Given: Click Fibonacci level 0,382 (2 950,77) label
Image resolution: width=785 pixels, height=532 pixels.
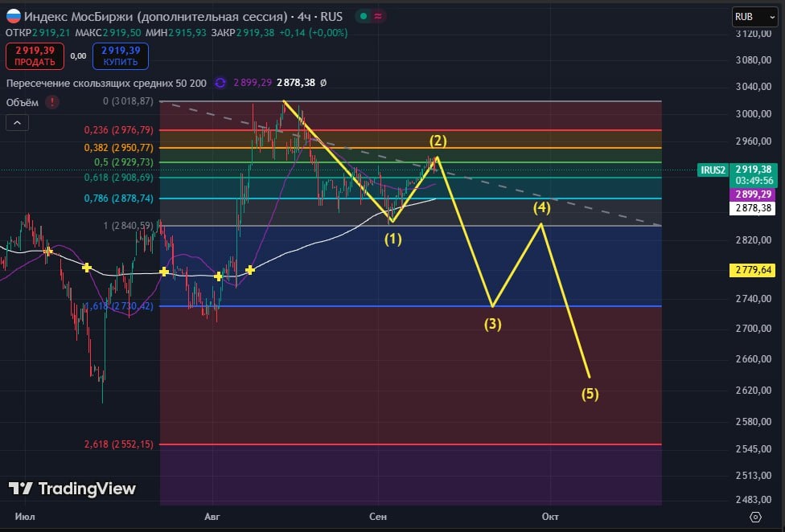Looking at the screenshot, I should [119, 148].
